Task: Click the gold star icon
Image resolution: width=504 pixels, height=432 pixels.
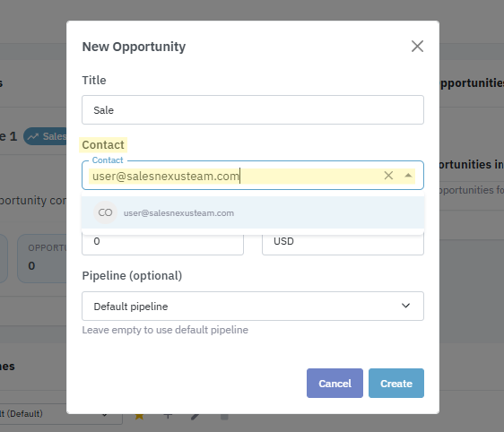Action: point(139,416)
